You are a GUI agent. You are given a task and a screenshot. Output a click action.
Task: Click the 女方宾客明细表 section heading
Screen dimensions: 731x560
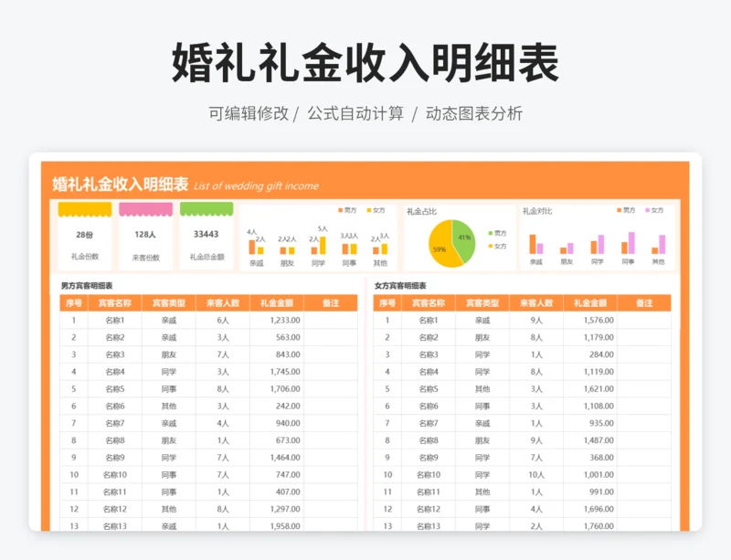pyautogui.click(x=400, y=285)
